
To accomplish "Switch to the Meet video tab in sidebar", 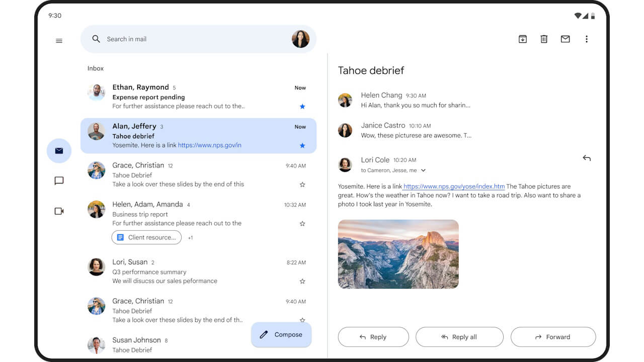I will pyautogui.click(x=59, y=211).
